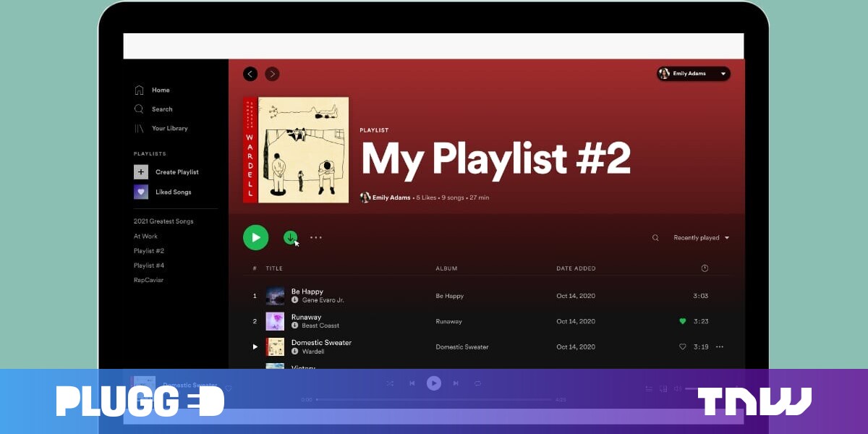
Task: Click the # column header
Action: pyautogui.click(x=255, y=268)
